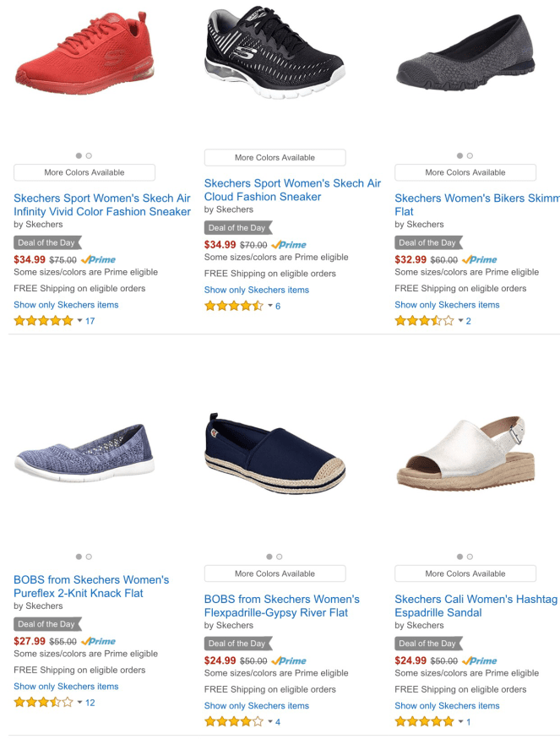The image size is (560, 739).
Task: Select the second image dot under the white espadrille sandal
Action: 470,557
